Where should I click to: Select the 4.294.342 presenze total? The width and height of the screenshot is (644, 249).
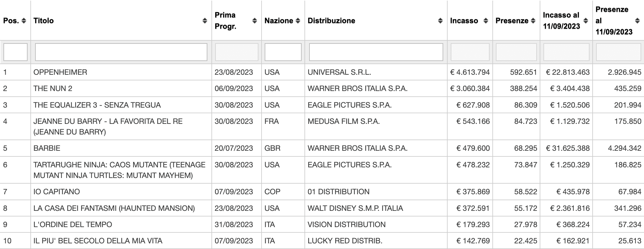(x=625, y=148)
